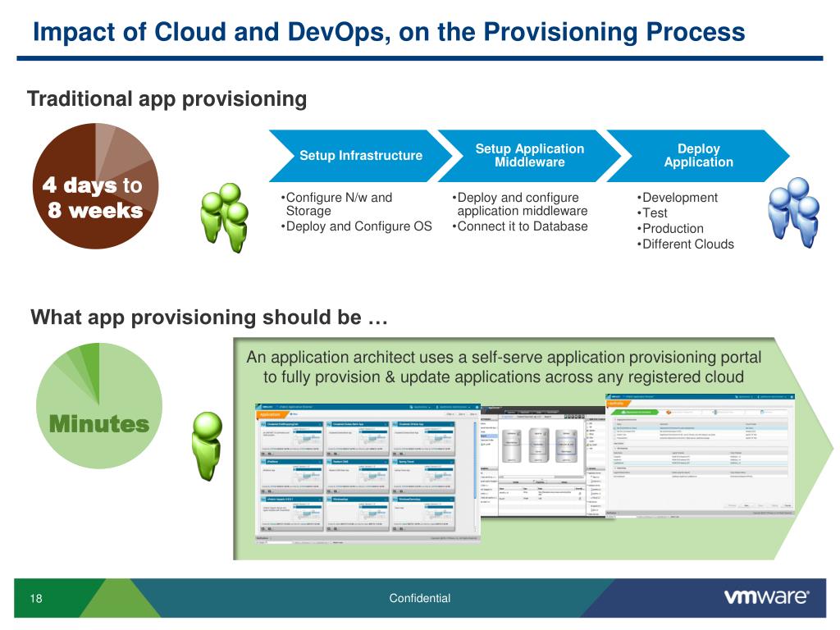Image resolution: width=840 pixels, height=630 pixels.
Task: Select the brown '4 days to 8 weeks' pie chart
Action: click(95, 186)
